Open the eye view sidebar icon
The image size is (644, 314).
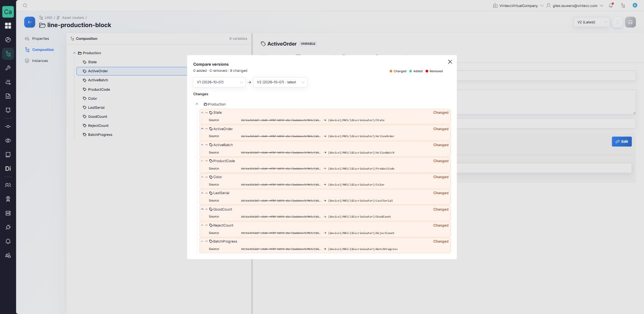click(x=8, y=140)
